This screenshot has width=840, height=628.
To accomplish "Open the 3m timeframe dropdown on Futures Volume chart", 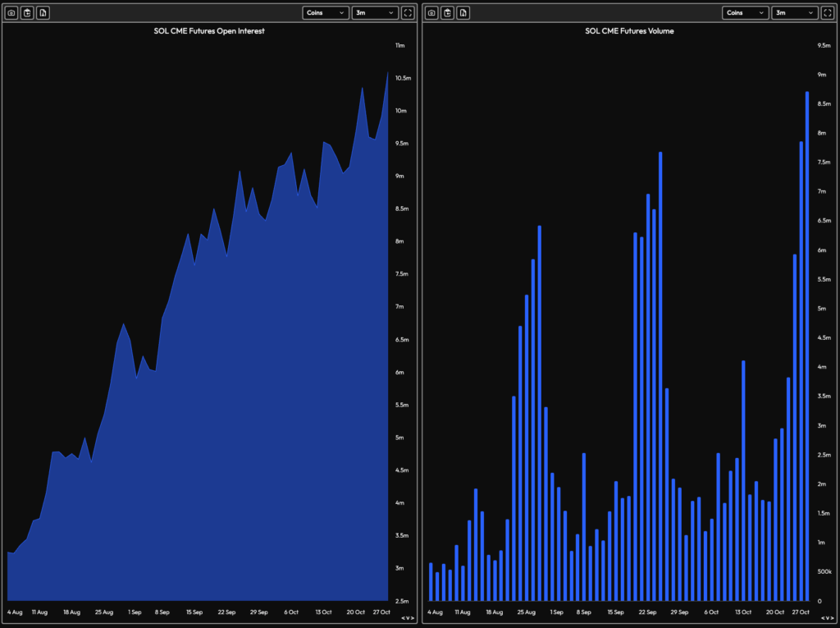I will pos(794,12).
